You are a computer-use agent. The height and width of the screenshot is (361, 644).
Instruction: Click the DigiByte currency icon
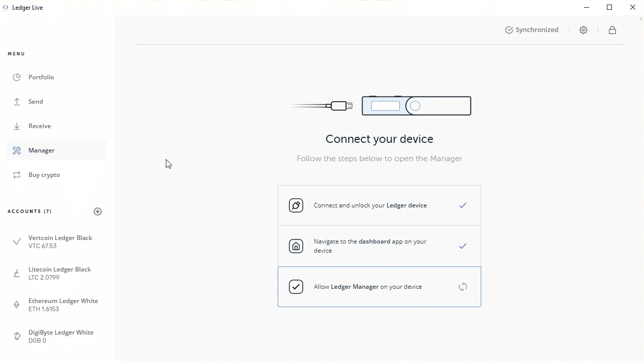click(x=17, y=337)
